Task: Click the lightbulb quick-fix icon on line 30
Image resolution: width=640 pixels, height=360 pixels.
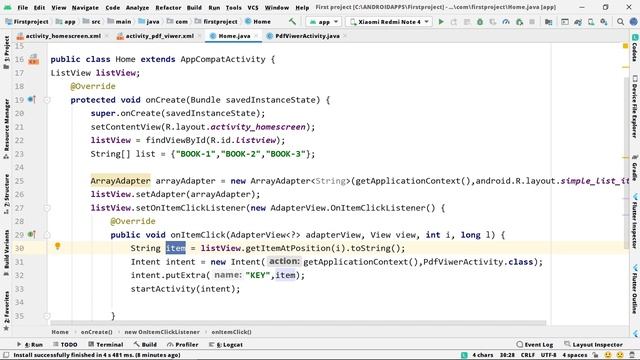Action: [x=58, y=246]
